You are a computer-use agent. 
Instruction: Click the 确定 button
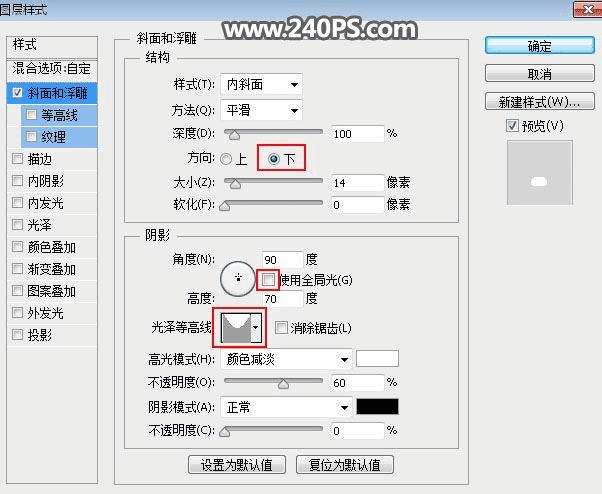click(540, 46)
